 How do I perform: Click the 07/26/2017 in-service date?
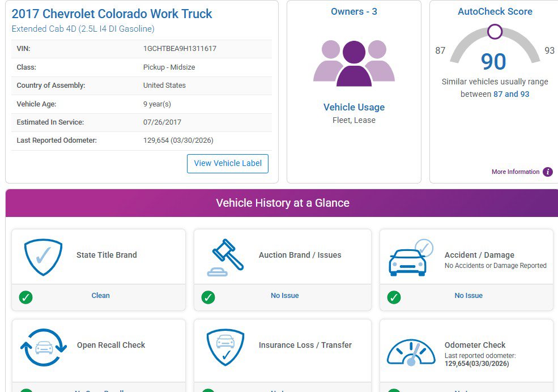click(x=162, y=122)
